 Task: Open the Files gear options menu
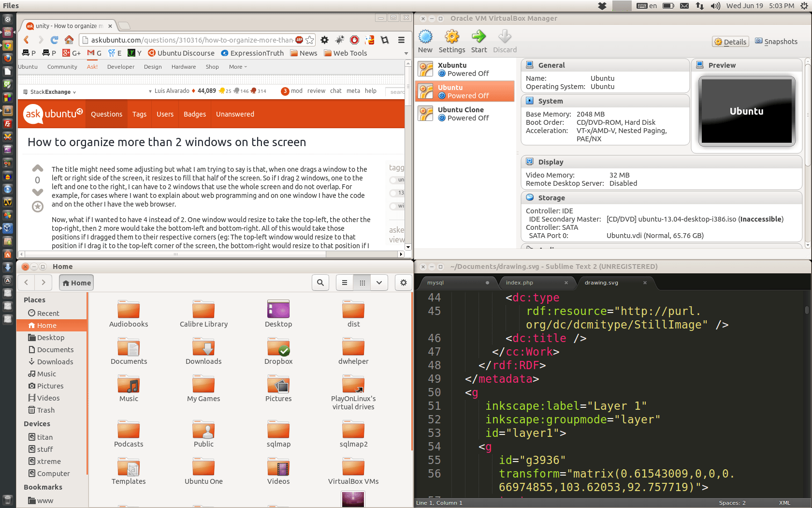pyautogui.click(x=404, y=283)
